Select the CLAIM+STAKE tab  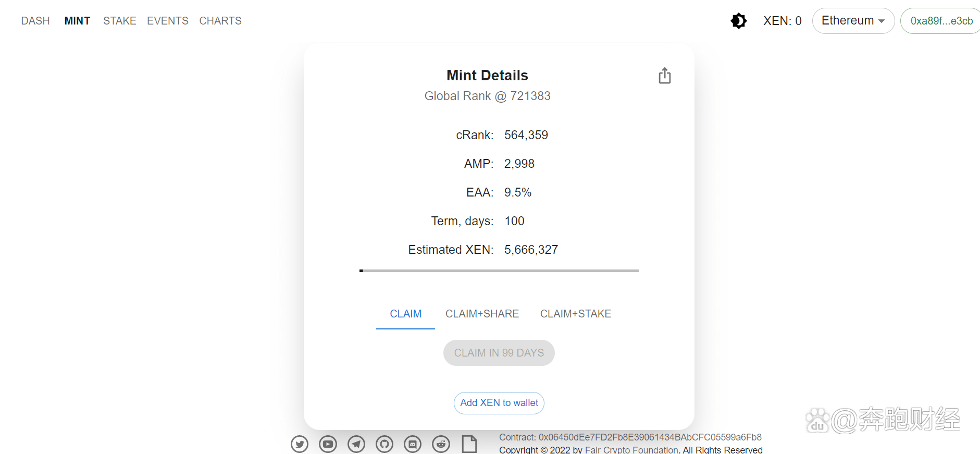[x=575, y=314]
